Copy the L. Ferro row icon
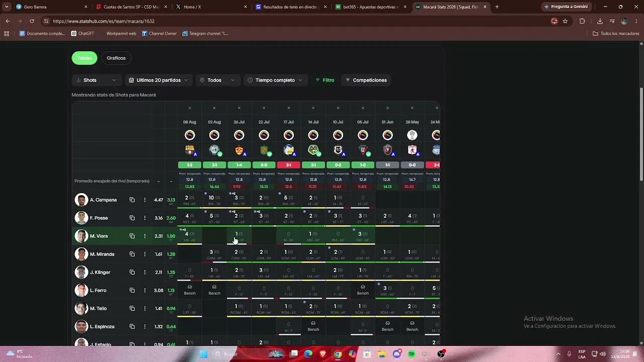Viewport: 644px width, 362px height. 132,291
